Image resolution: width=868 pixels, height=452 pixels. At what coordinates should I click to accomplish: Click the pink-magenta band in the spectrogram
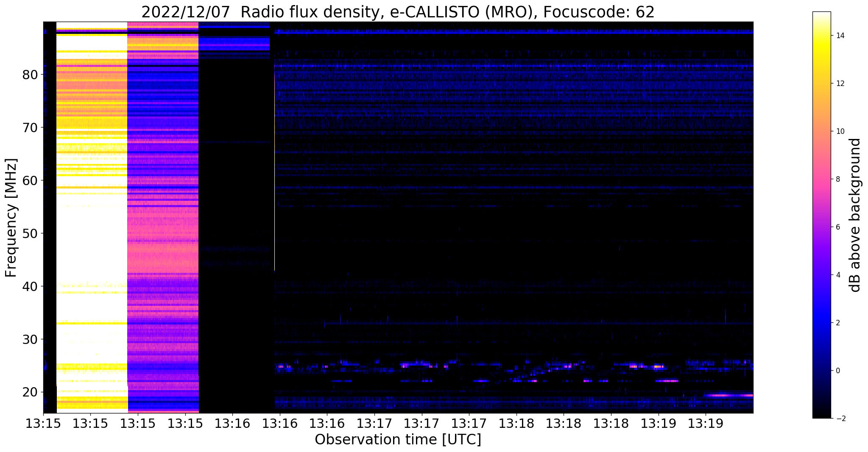163,217
